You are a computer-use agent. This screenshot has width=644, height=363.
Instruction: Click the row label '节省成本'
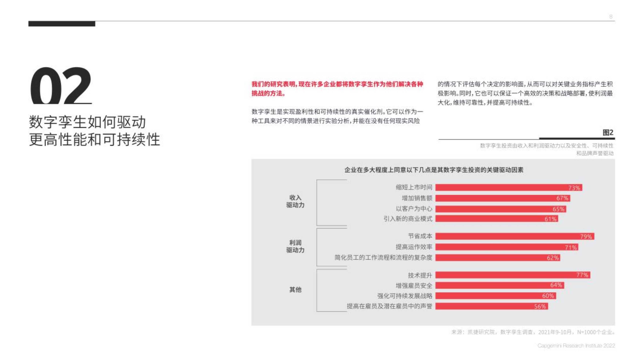(x=420, y=236)
